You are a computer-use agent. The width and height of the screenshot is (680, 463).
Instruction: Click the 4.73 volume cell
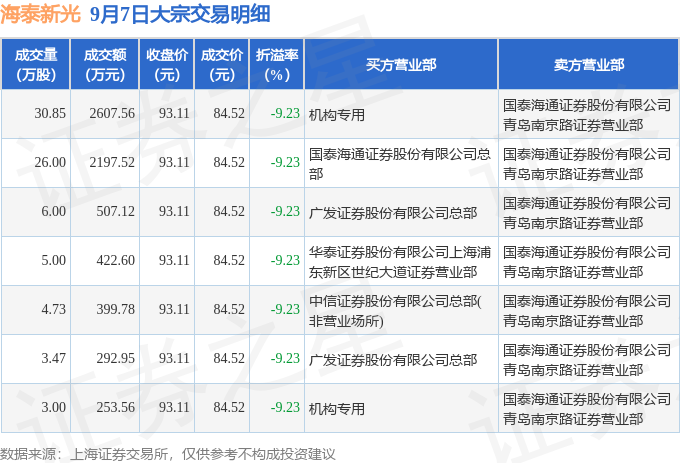36,310
